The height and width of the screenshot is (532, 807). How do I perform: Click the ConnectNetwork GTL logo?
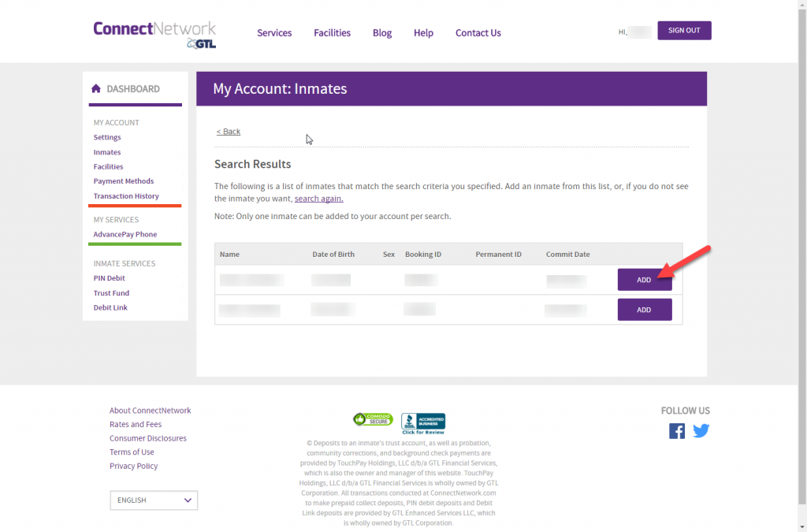[154, 35]
